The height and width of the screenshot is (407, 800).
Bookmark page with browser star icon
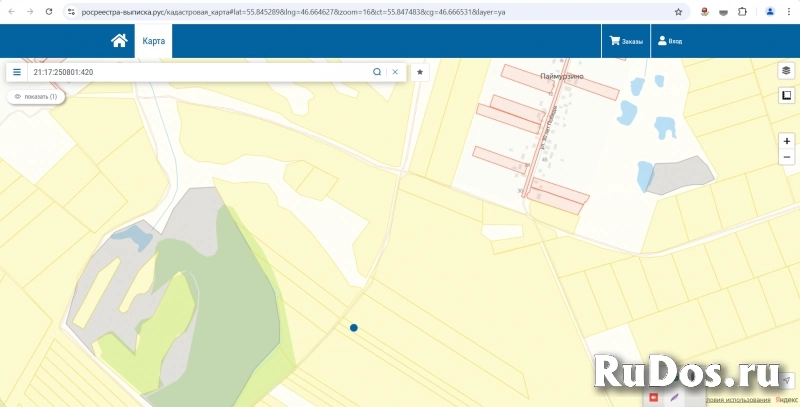click(x=678, y=12)
